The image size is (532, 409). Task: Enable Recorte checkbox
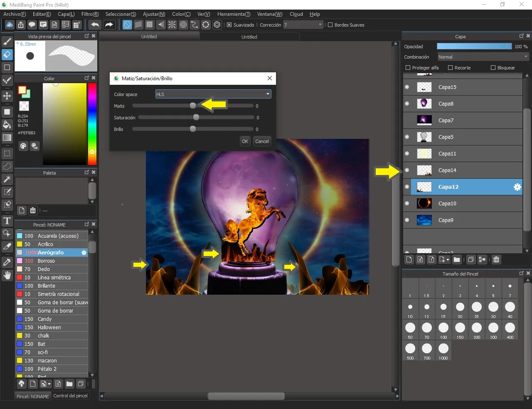coord(450,68)
